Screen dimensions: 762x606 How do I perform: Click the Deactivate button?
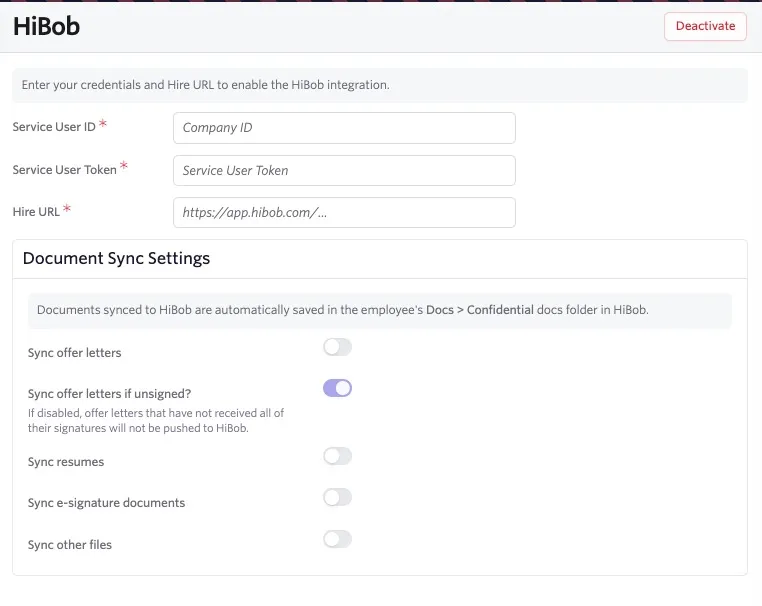pyautogui.click(x=705, y=26)
